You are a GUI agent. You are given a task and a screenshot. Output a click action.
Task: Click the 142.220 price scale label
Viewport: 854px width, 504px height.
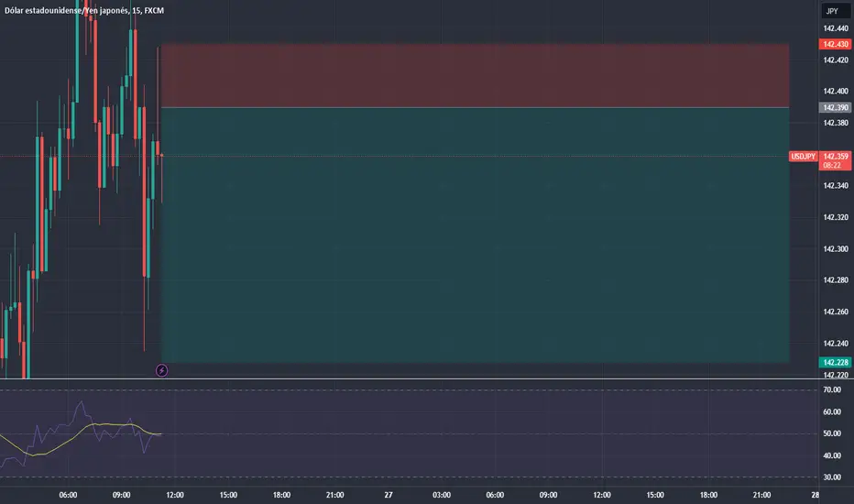click(x=836, y=375)
